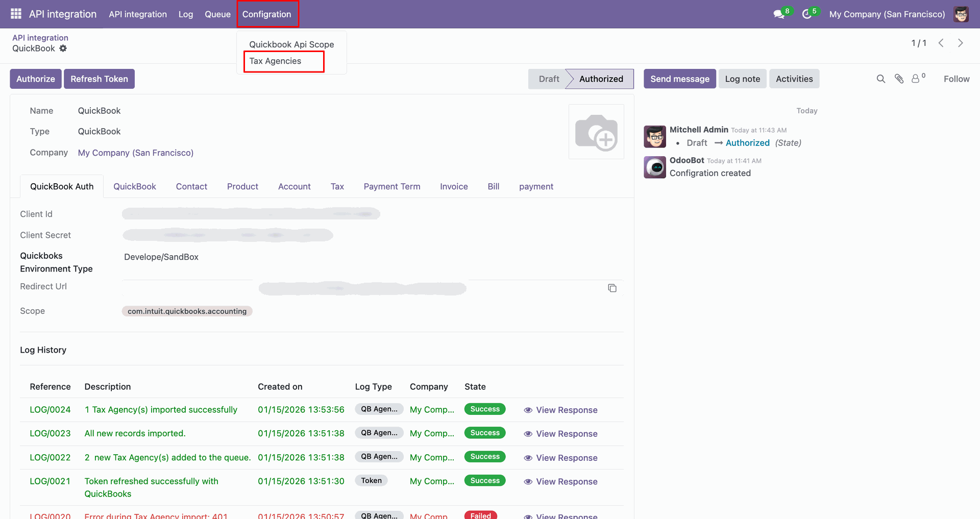View Response for LOG/0023
The width and height of the screenshot is (980, 519).
click(561, 434)
